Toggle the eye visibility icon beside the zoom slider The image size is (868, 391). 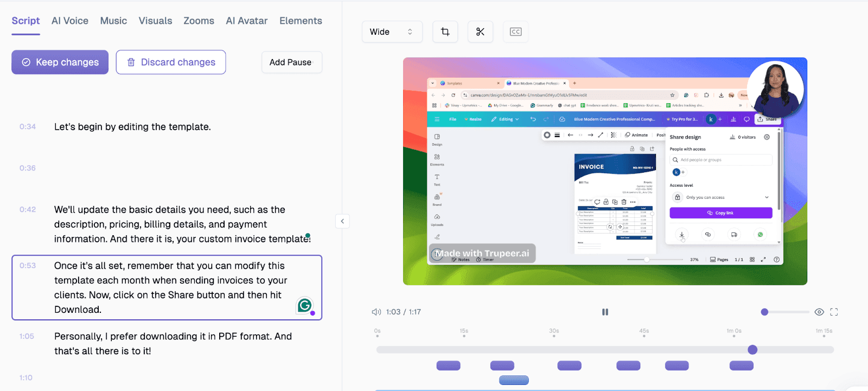[819, 312]
